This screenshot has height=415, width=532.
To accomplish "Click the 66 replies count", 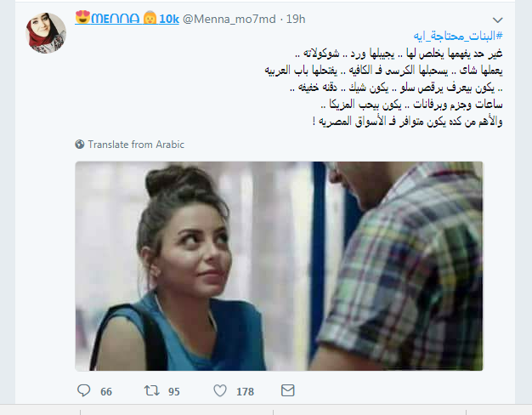I will (106, 391).
